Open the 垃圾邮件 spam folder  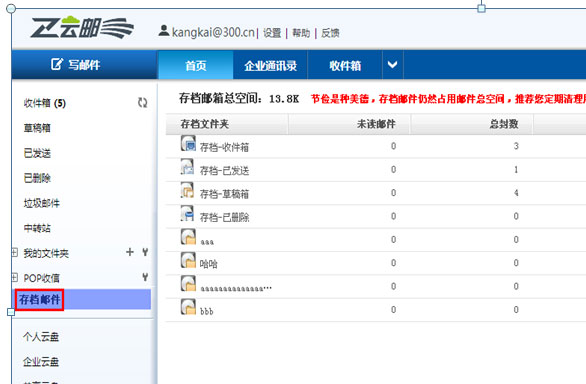(41, 203)
